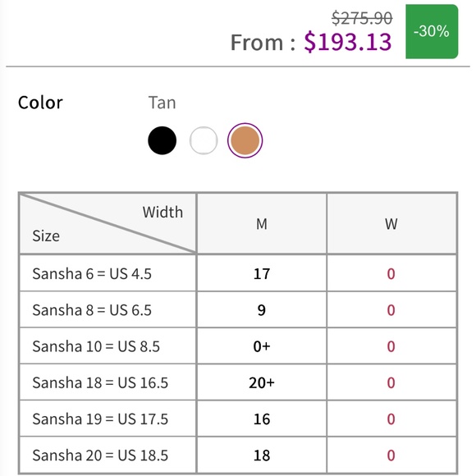Select the white color swatch
476x476 pixels.
click(204, 140)
